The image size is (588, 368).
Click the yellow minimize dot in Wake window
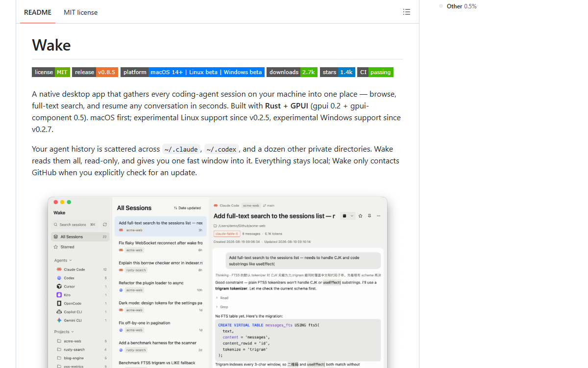tap(62, 202)
